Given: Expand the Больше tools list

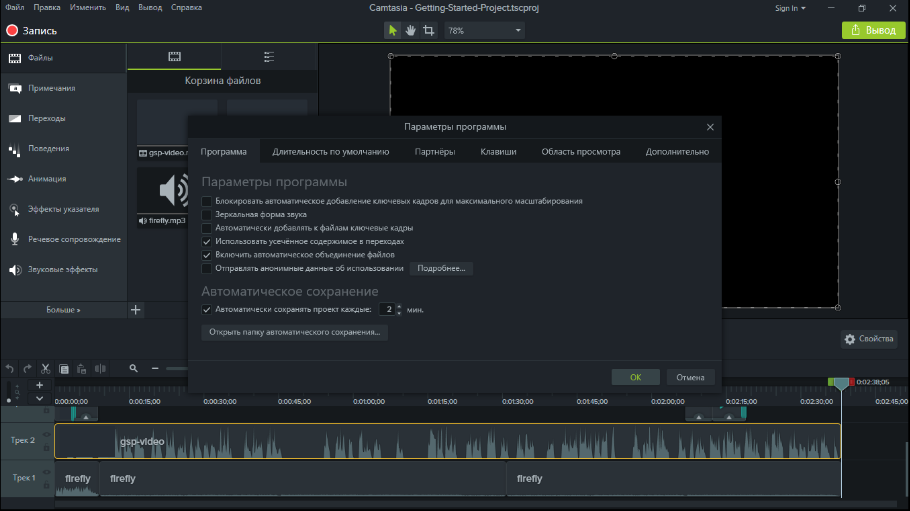Looking at the screenshot, I should pos(63,310).
